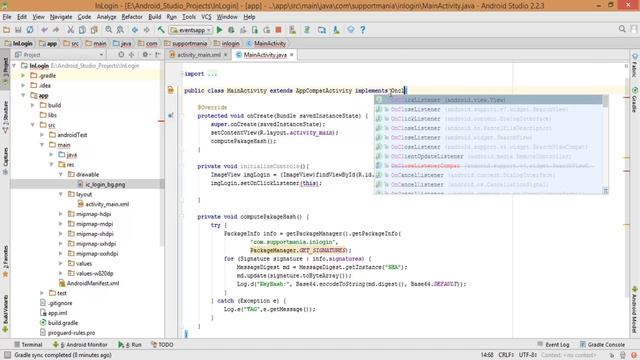Click the Scroll from Source target icon
The image size is (640, 360).
(121, 55)
